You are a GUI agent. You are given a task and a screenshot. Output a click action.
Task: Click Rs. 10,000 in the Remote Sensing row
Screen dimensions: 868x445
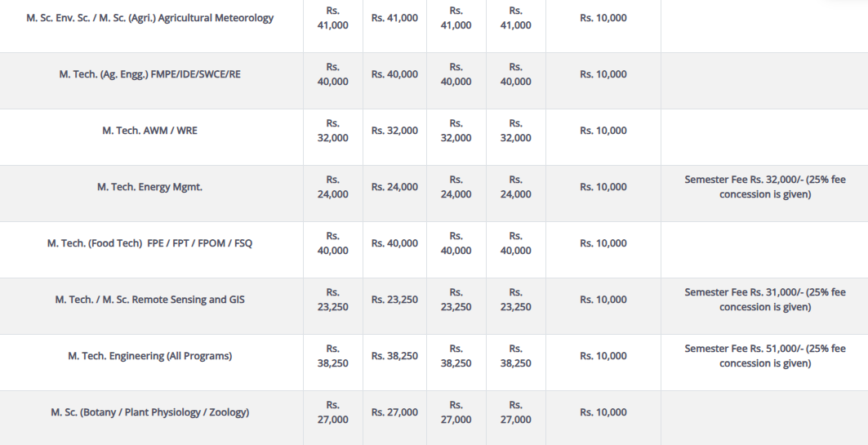tap(603, 300)
